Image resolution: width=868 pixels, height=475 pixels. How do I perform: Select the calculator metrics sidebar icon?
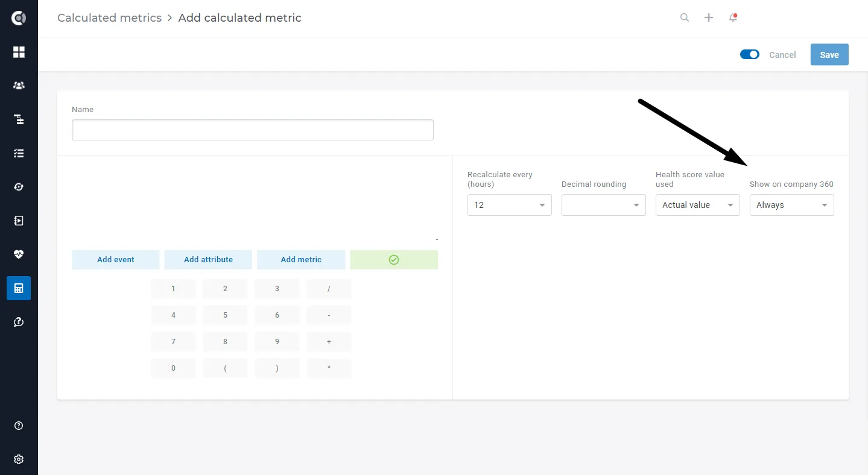coord(19,288)
